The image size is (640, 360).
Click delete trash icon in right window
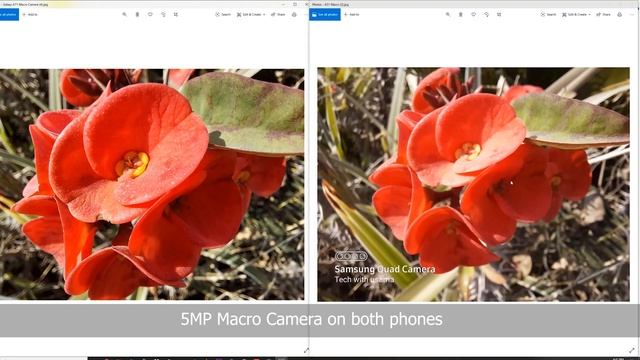460,14
